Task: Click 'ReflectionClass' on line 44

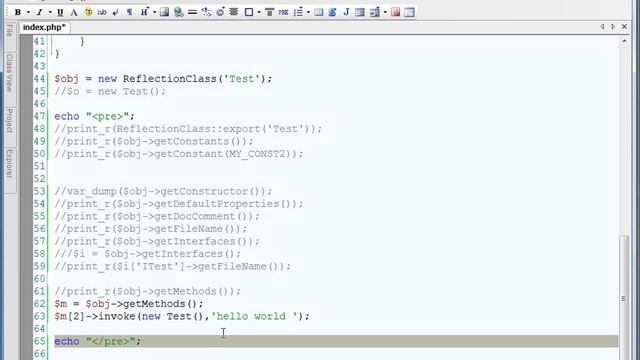Action: point(170,79)
